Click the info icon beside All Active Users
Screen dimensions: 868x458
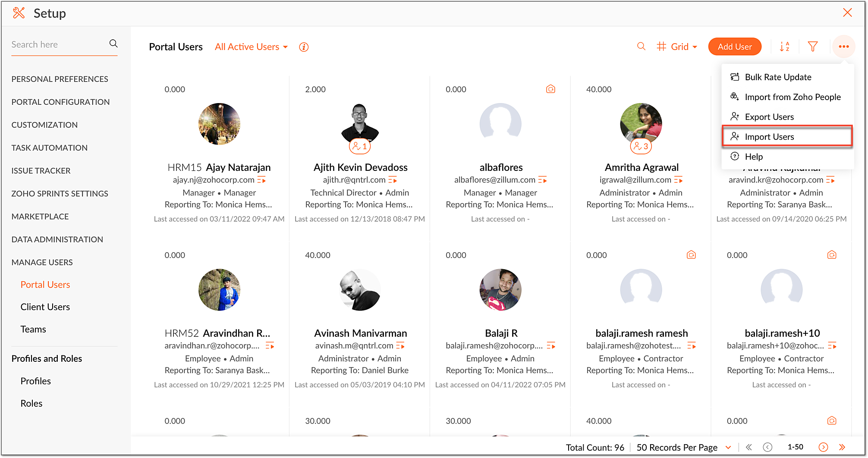click(304, 47)
